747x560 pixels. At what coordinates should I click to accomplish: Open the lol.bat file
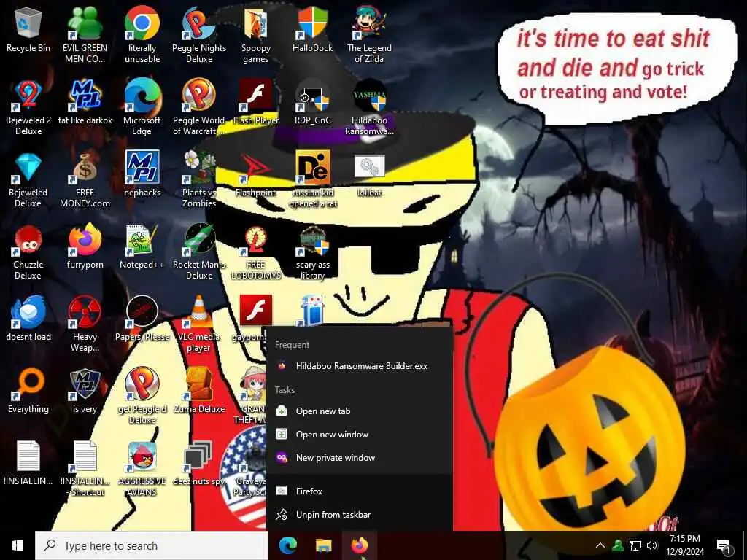[369, 174]
